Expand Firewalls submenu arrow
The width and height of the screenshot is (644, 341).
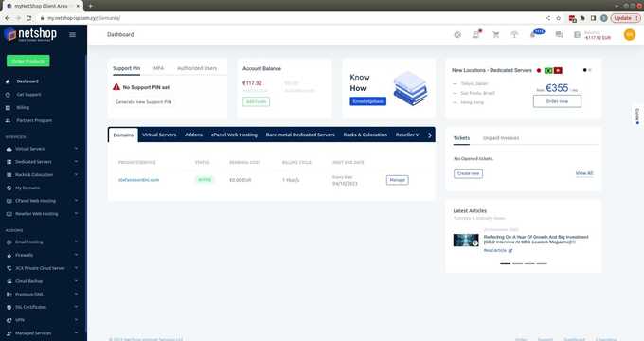point(76,255)
